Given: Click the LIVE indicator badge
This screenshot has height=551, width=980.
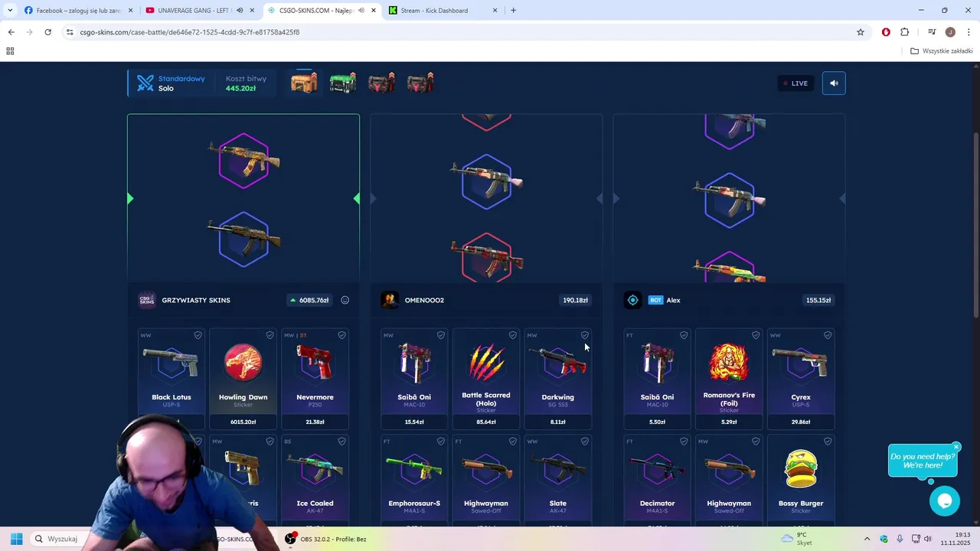Looking at the screenshot, I should pyautogui.click(x=795, y=83).
